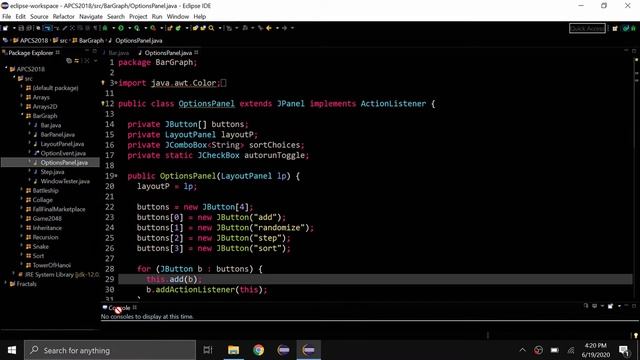Open the Windows notification center

coord(624,350)
